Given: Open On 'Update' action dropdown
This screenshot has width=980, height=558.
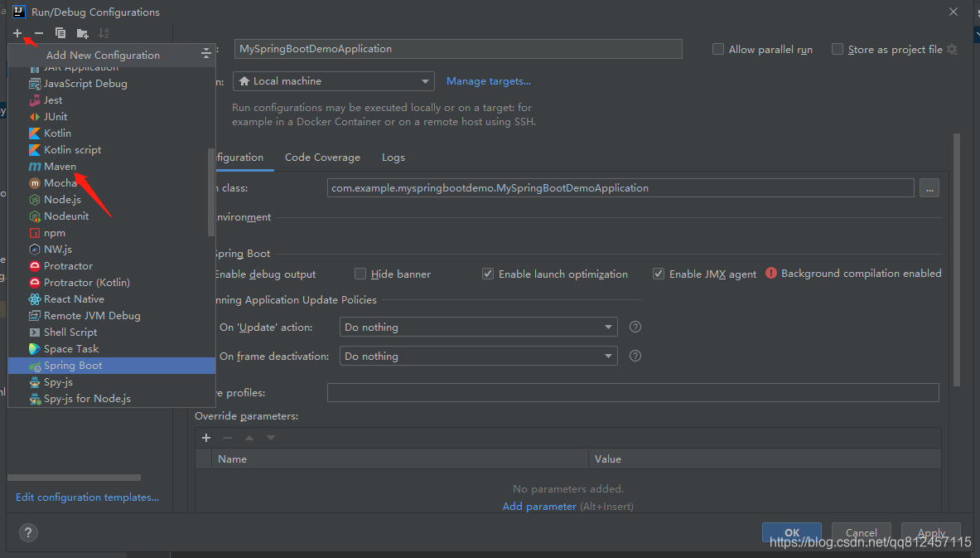Looking at the screenshot, I should (478, 327).
